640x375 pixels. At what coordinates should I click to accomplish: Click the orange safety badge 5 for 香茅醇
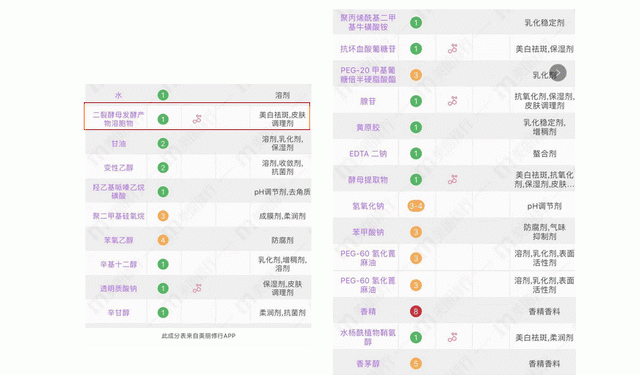pyautogui.click(x=416, y=364)
